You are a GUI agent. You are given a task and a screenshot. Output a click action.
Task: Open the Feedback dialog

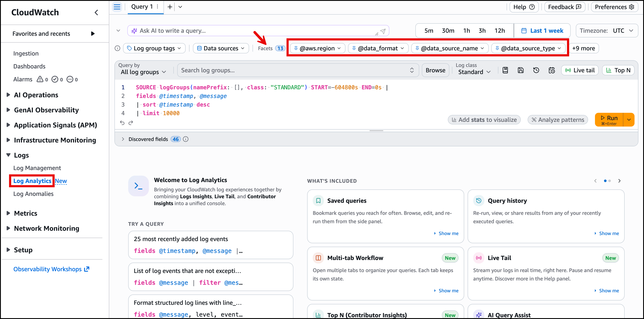(x=565, y=7)
